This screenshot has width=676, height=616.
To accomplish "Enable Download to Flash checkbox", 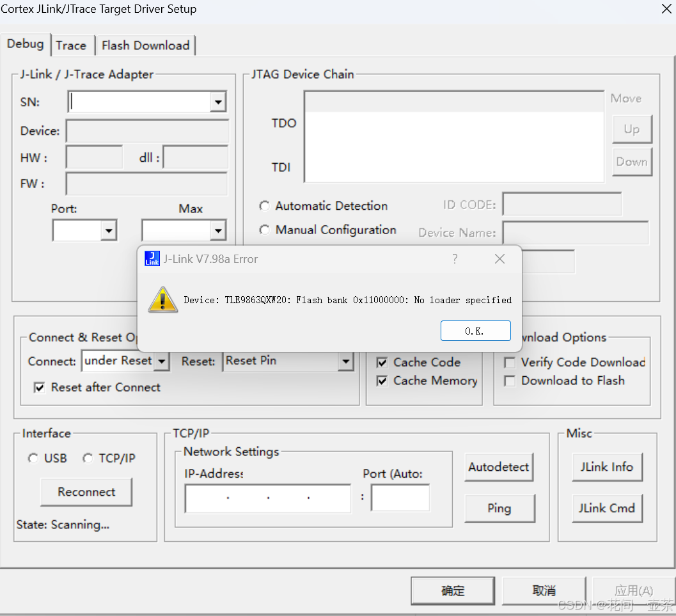I will [510, 381].
